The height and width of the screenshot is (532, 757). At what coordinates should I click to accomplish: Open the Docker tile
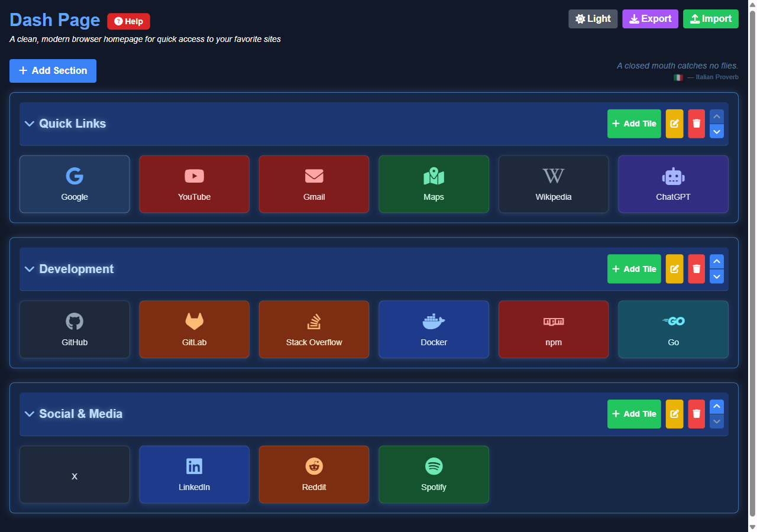coord(434,329)
